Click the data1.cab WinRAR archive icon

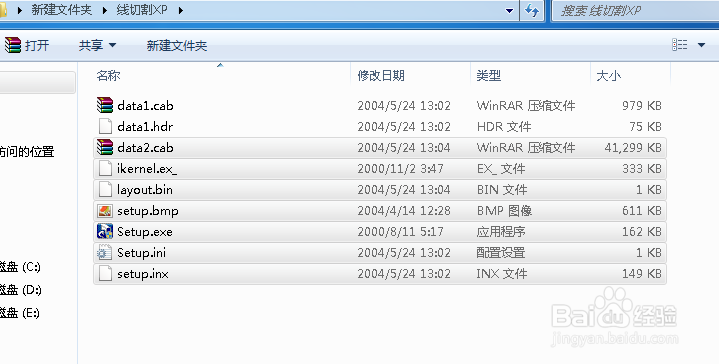coord(105,105)
